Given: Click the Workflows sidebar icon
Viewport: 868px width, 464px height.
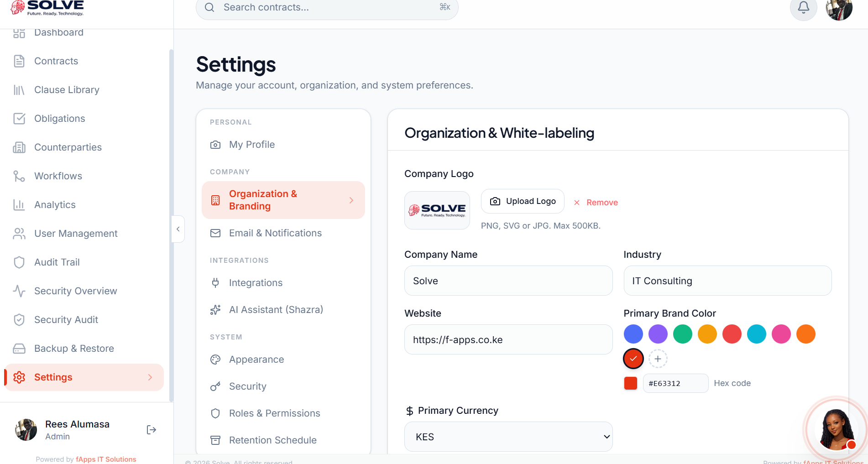Looking at the screenshot, I should click(x=19, y=176).
